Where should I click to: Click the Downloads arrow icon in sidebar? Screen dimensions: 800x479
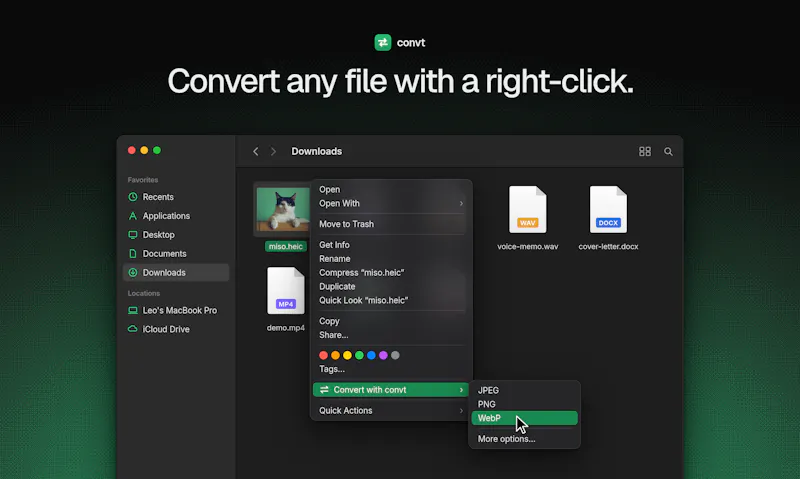point(133,272)
